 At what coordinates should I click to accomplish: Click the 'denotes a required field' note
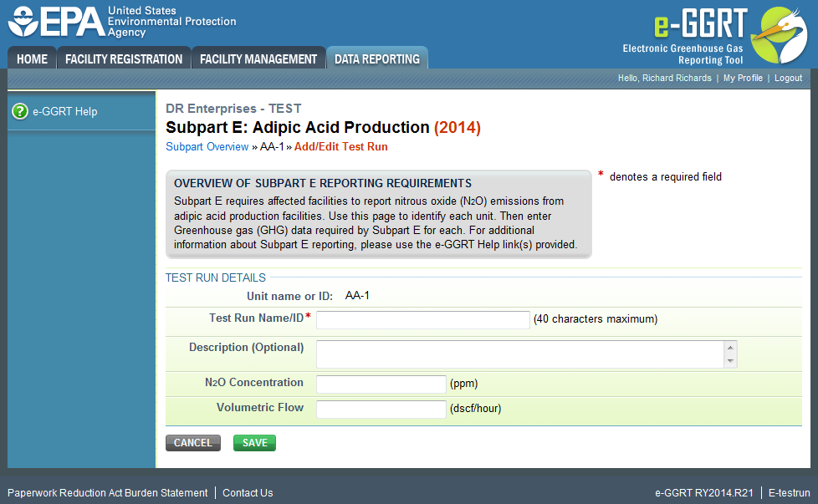(666, 177)
